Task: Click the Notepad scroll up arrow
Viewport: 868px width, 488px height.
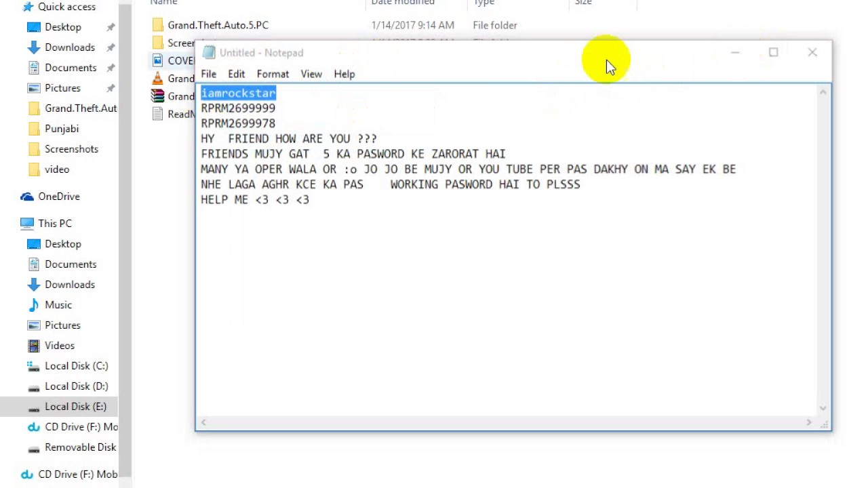Action: click(x=823, y=92)
